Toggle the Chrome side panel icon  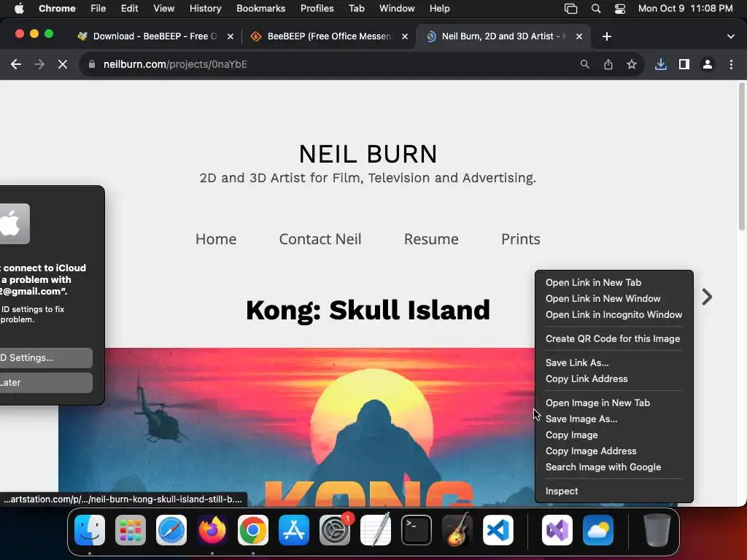tap(684, 64)
